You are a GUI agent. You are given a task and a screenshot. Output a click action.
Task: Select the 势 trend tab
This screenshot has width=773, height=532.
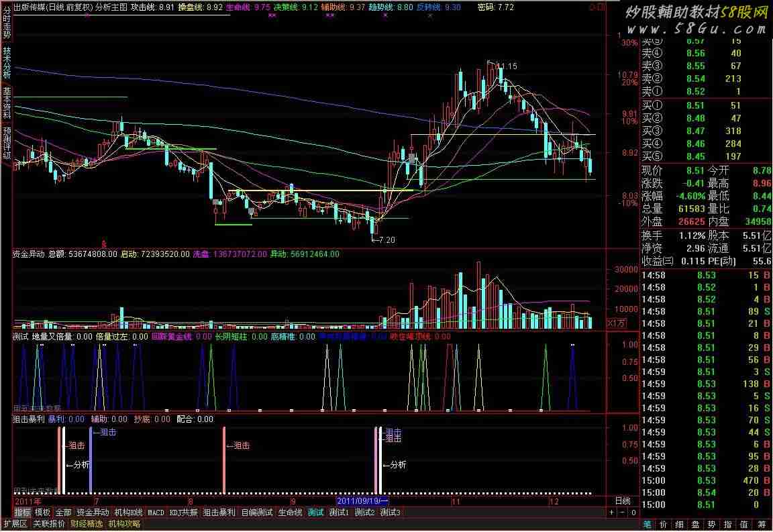[712, 524]
